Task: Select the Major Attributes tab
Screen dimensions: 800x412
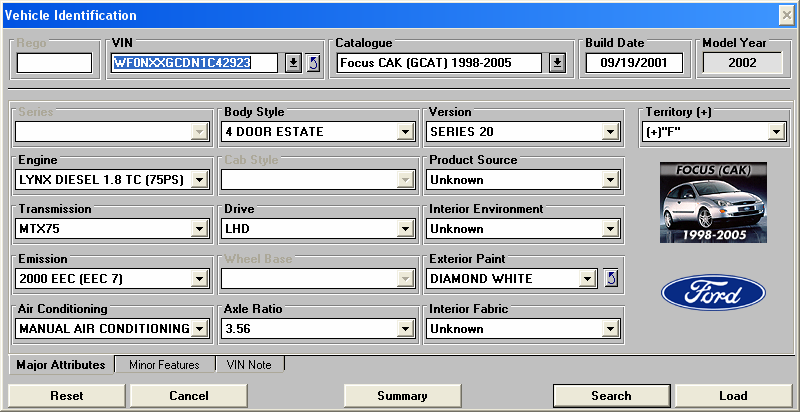Action: tap(61, 365)
